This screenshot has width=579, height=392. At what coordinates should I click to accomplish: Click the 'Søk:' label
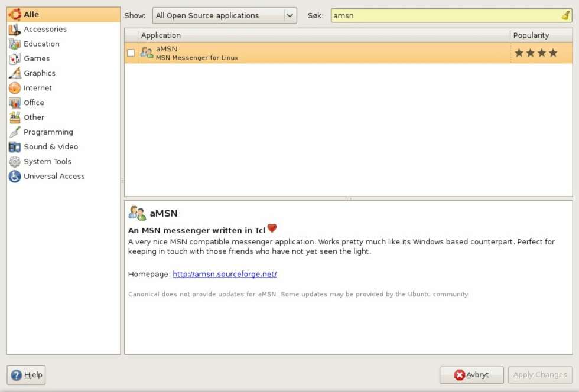(315, 15)
